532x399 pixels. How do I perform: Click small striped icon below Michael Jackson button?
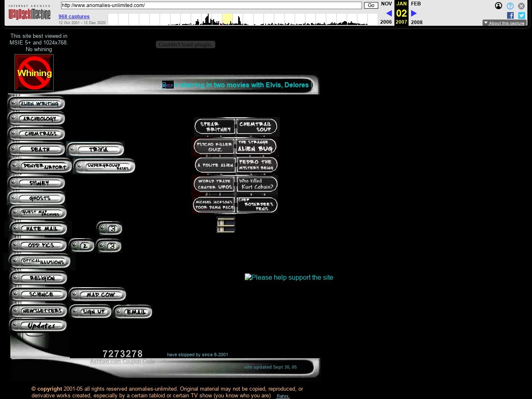click(226, 224)
